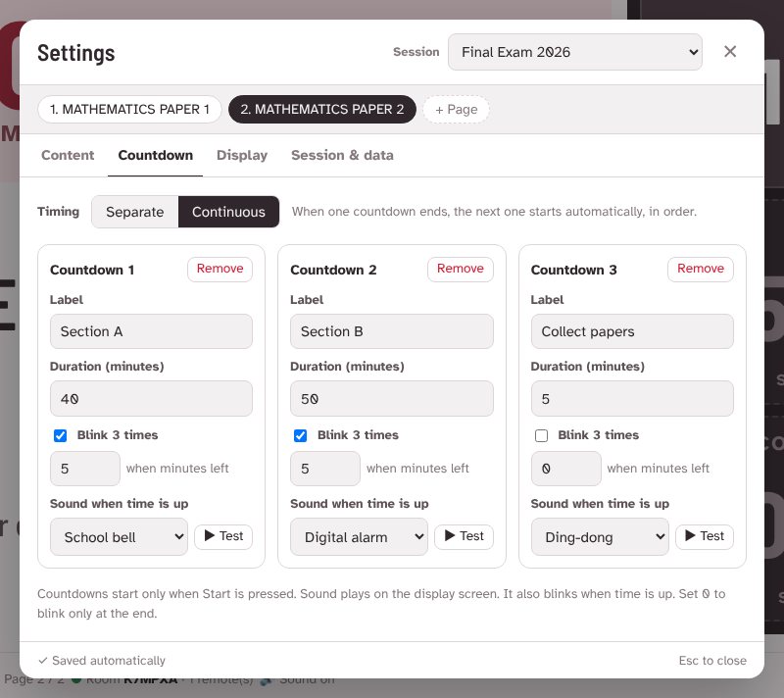784x698 pixels.
Task: Click Countdown 1 duration field showing 40
Action: pos(151,398)
